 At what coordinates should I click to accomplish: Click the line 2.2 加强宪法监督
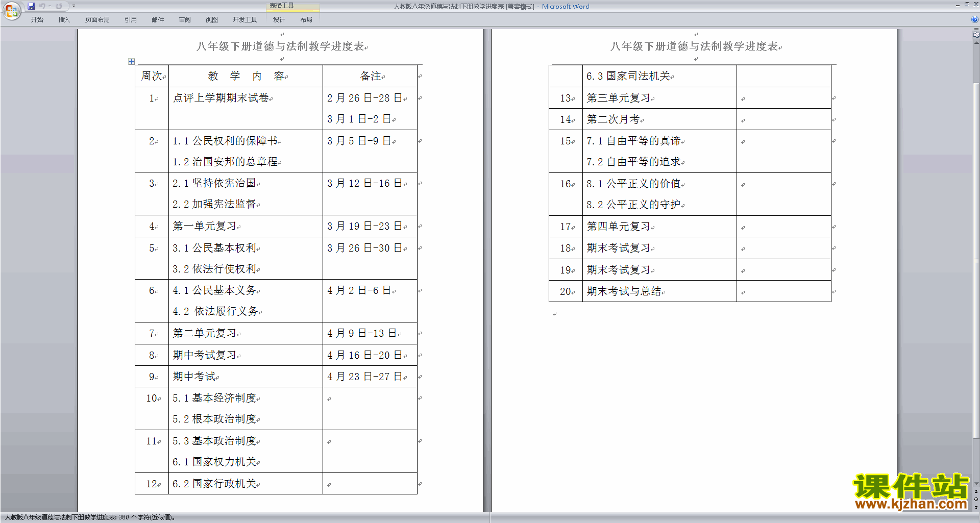[214, 204]
